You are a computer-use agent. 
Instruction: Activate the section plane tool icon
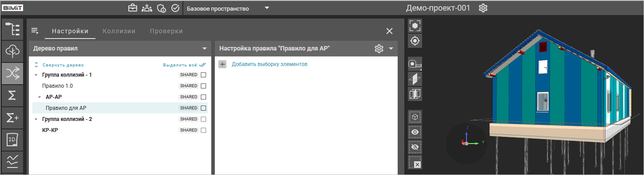(x=415, y=79)
